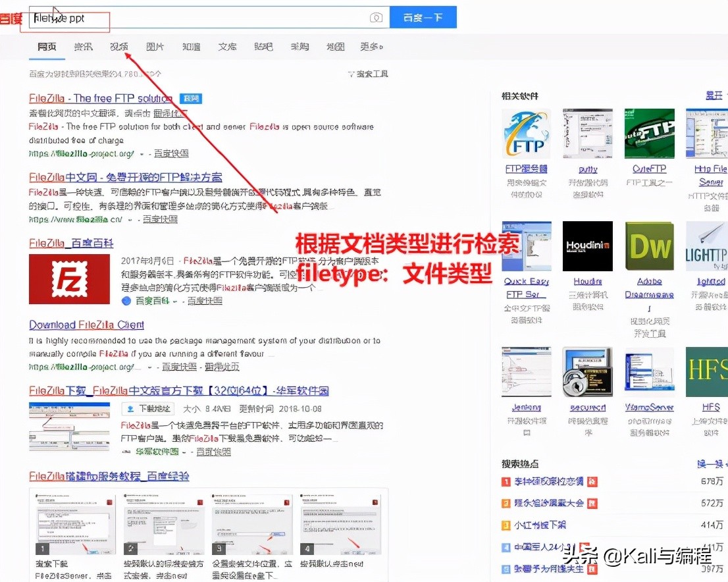The image size is (728, 582).
Task: Expand arrow beside 百度百科 source label
Action: (175, 302)
